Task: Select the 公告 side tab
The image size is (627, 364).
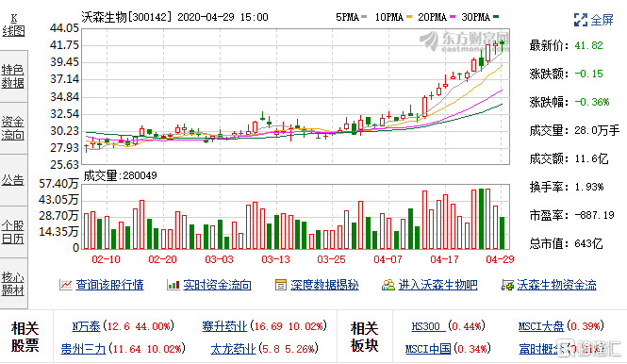Action: [13, 180]
